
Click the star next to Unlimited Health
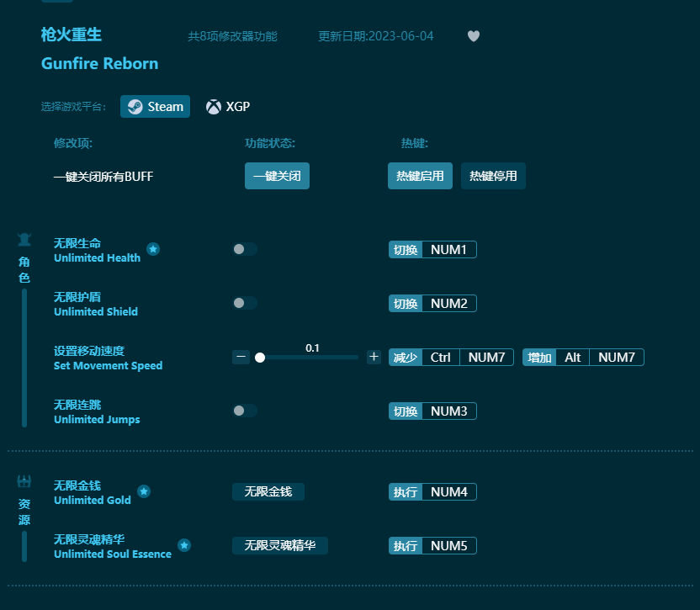pyautogui.click(x=153, y=249)
